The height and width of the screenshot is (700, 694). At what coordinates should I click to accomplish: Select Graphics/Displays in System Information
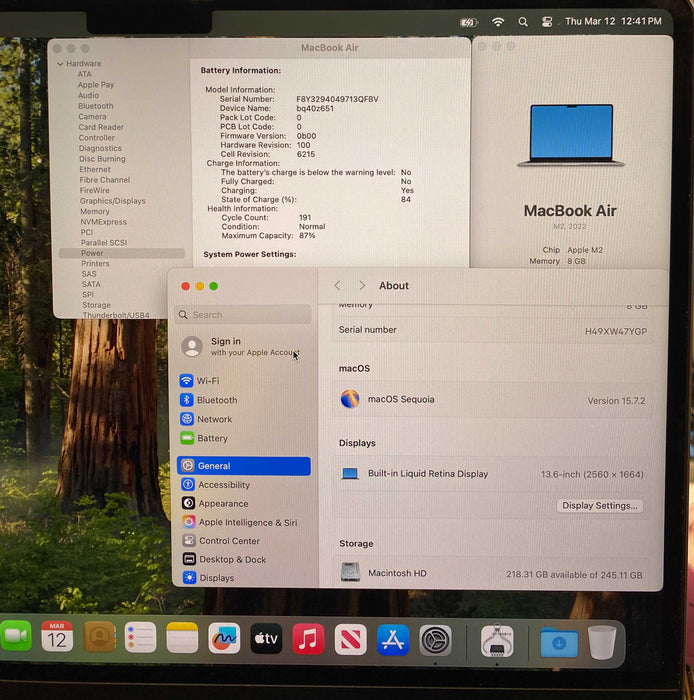(112, 201)
